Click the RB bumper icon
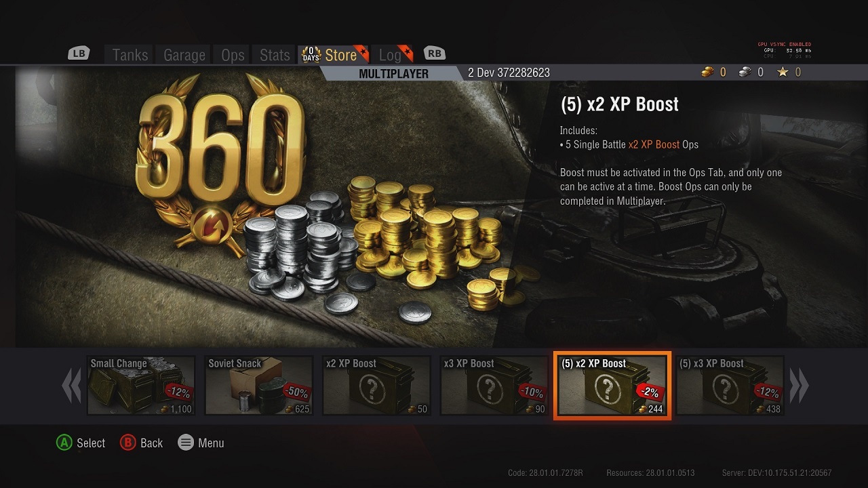Viewport: 868px width, 488px height. click(434, 54)
